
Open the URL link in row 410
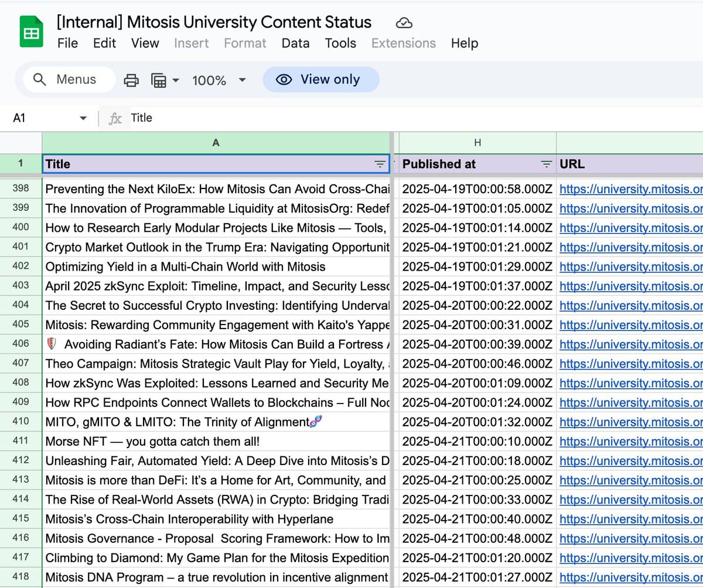[631, 422]
